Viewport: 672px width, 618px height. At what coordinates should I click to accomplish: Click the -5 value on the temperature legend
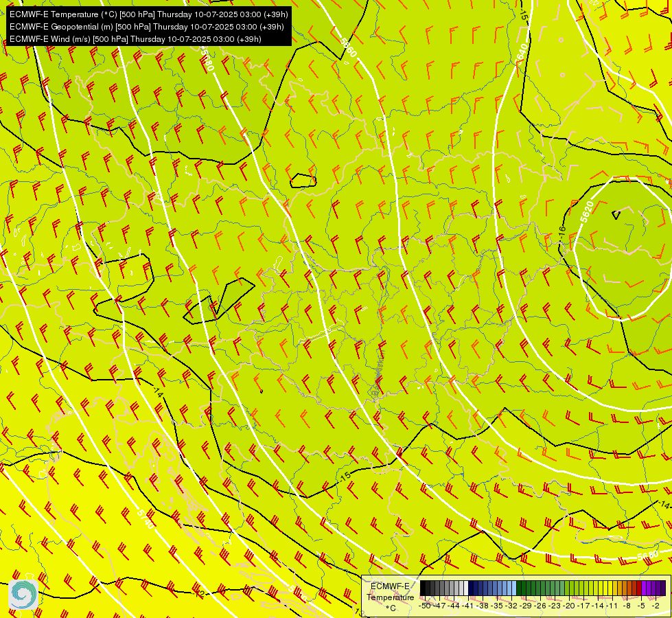click(x=641, y=606)
